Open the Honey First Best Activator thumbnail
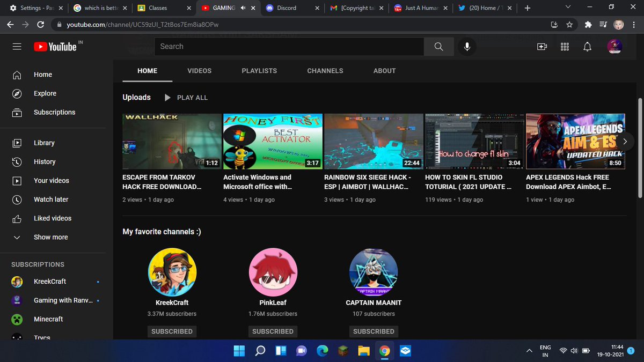 [x=273, y=142]
